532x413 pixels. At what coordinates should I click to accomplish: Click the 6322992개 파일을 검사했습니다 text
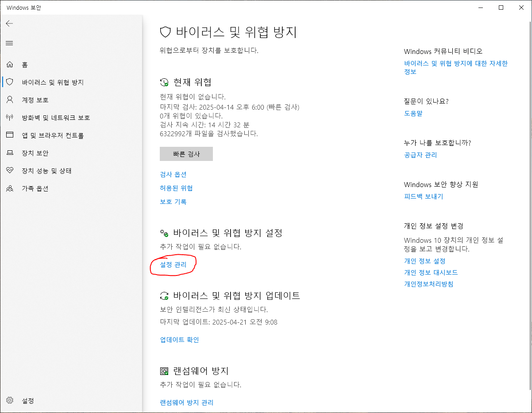209,134
